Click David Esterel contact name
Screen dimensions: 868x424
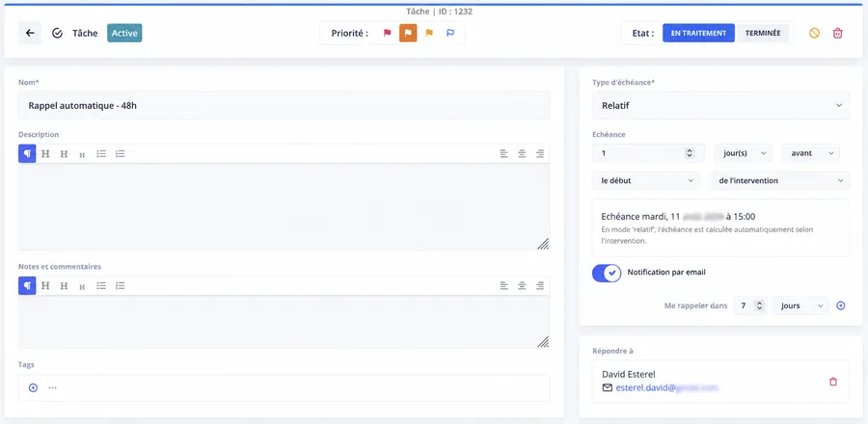click(x=628, y=374)
